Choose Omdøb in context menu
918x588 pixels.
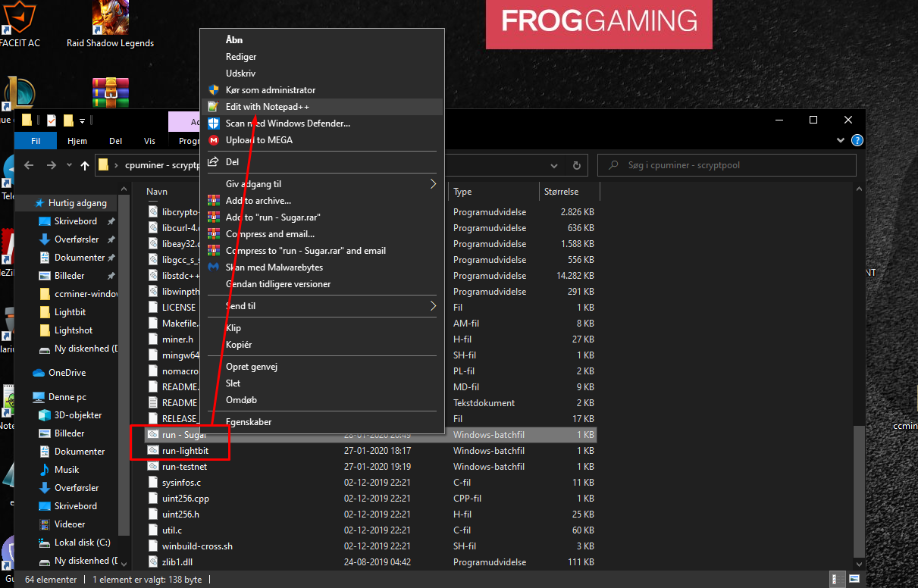241,400
